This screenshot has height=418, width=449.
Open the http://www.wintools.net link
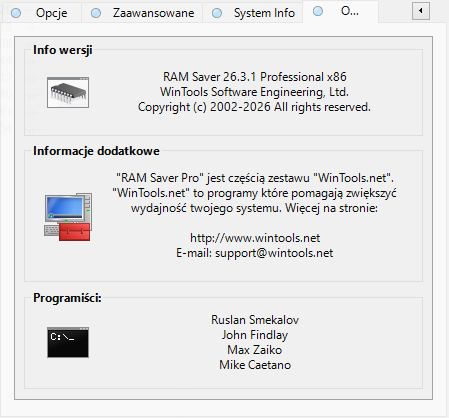(x=255, y=238)
